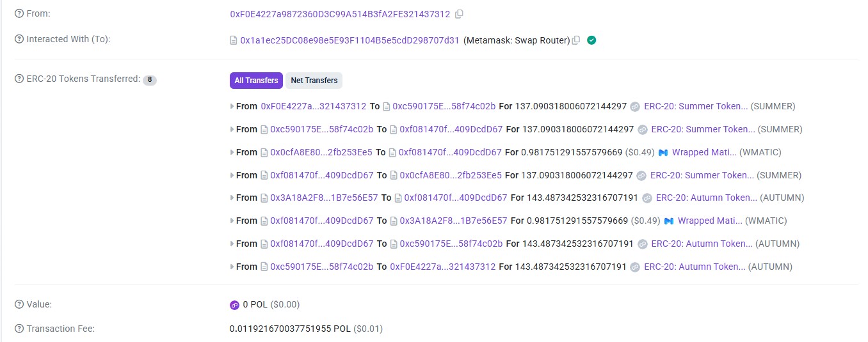Select the All Transfers tab

coord(256,81)
